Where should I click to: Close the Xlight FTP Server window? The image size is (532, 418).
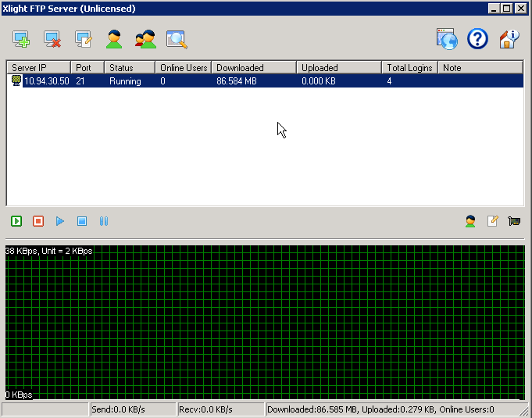click(x=520, y=9)
